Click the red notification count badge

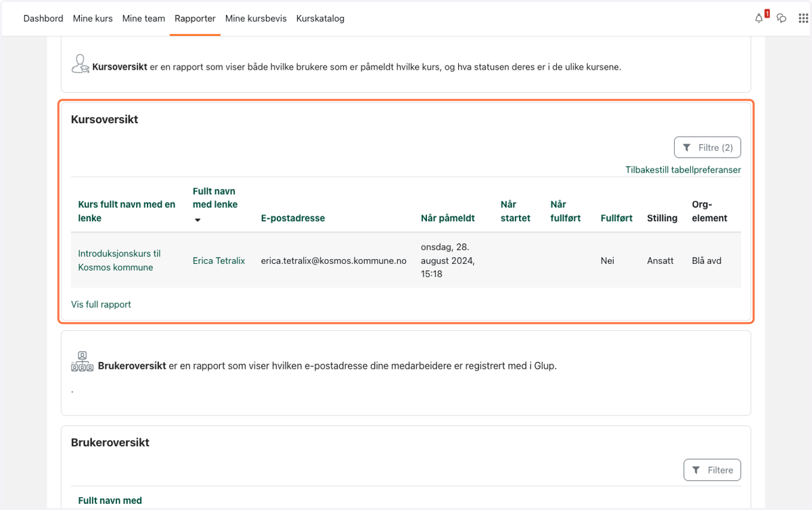coord(767,14)
